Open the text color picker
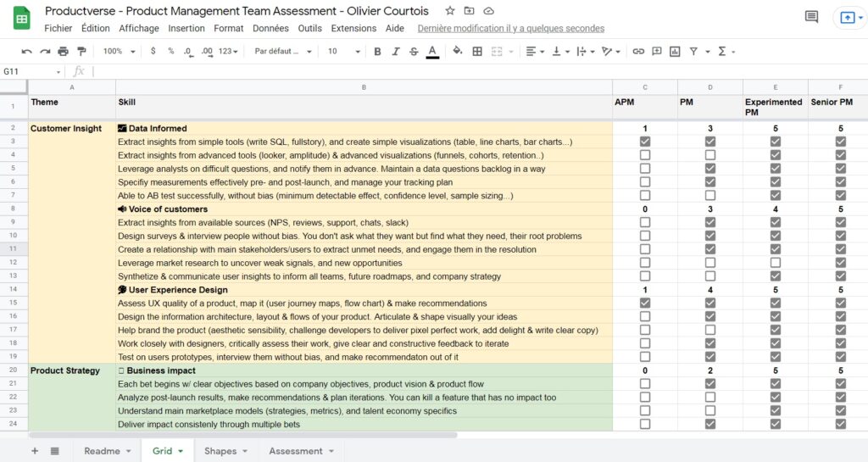This screenshot has height=462, width=868. click(432, 52)
